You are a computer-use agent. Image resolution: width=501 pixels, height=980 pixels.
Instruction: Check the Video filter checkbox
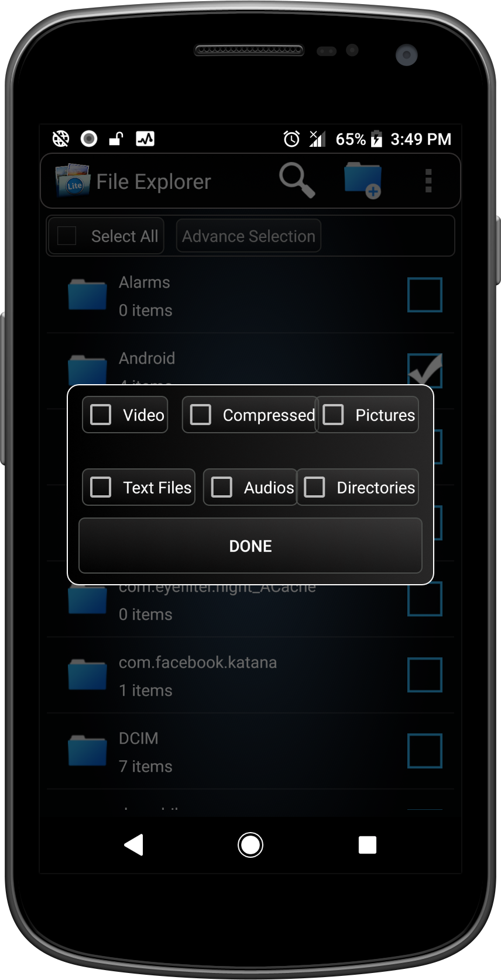click(x=101, y=415)
